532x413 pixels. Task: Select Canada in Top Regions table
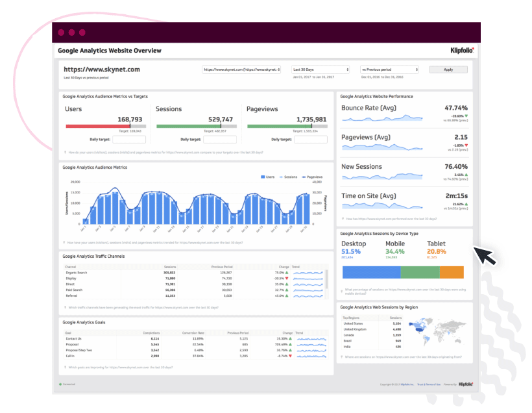point(348,335)
